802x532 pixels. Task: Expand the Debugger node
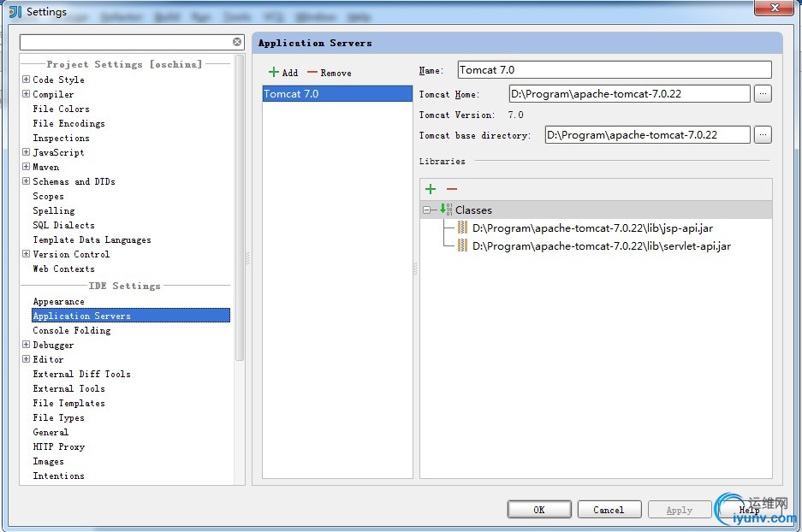coord(26,345)
